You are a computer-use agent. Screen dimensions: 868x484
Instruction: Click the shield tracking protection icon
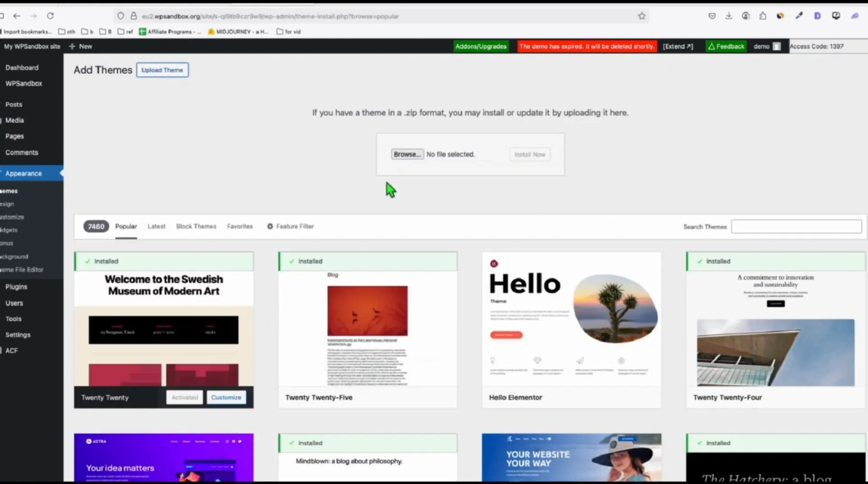121,16
